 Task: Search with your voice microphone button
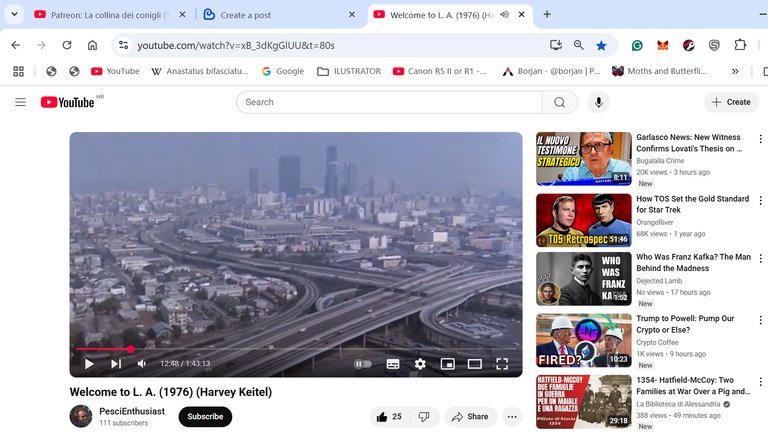click(599, 102)
